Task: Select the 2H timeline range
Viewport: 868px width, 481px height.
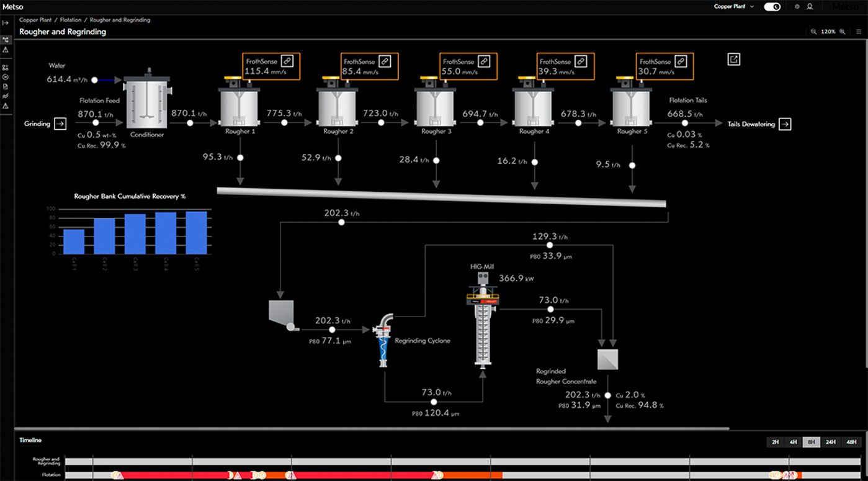Action: point(775,442)
